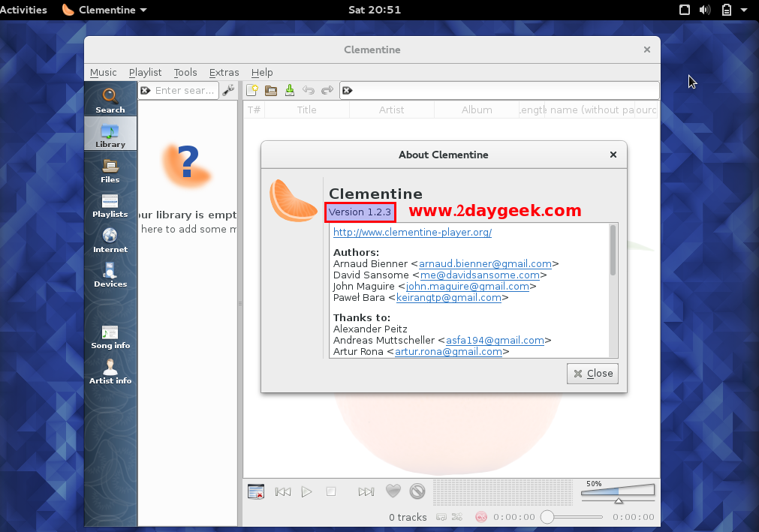Click the artur.rona@gmail.com email link

click(x=448, y=352)
